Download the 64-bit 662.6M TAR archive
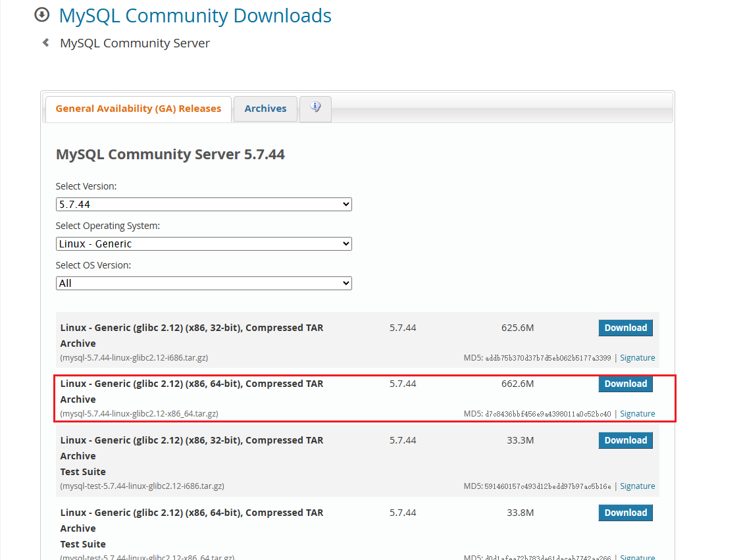Screen dimensions: 743x560 coord(625,384)
